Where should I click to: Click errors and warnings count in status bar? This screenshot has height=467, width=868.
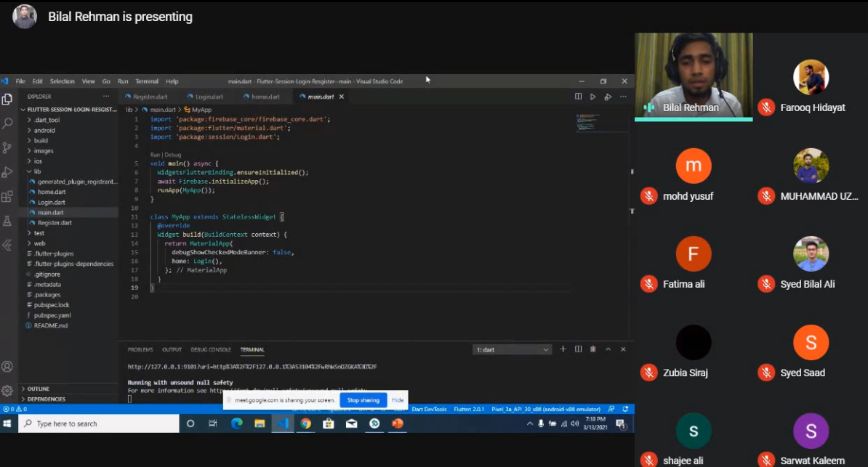(15, 410)
